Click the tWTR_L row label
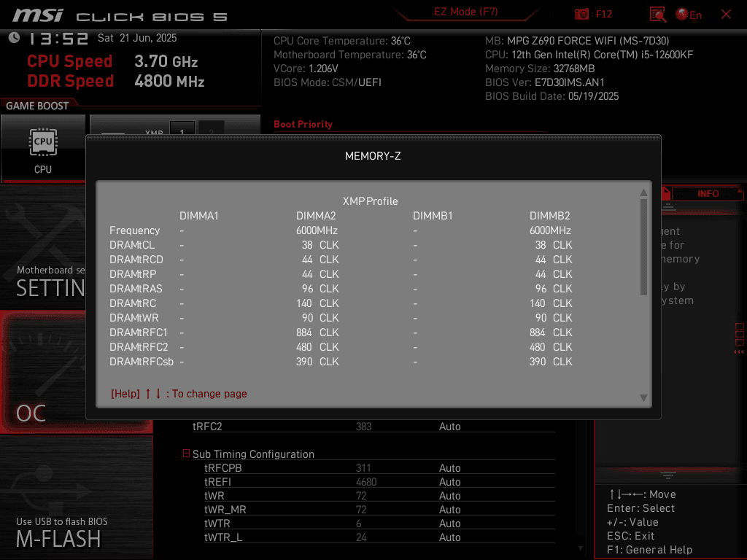 (x=223, y=537)
